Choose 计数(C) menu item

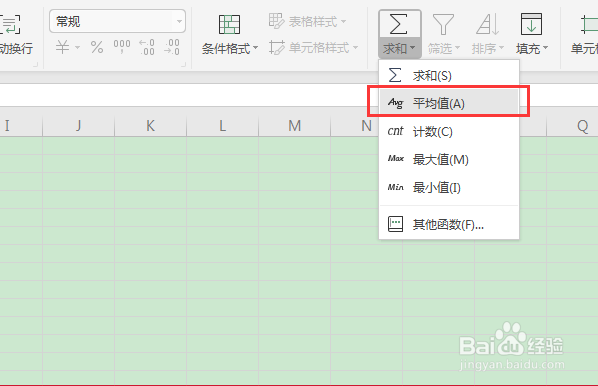pos(449,132)
